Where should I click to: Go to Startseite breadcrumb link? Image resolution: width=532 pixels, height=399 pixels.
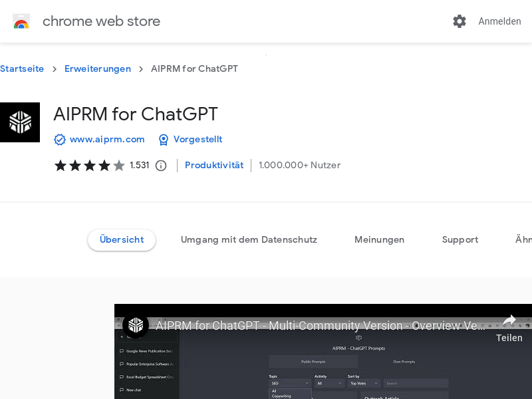coord(22,69)
